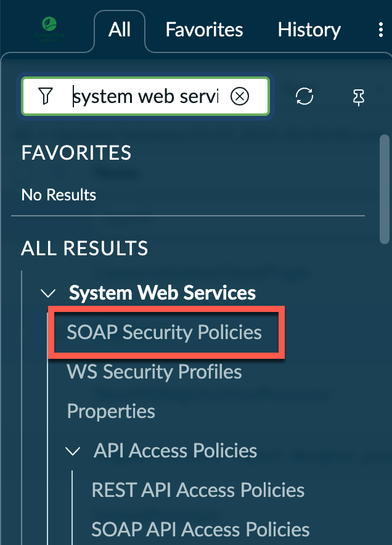Screen dimensions: 392x545
Task: Click the filter funnel icon
Action: (x=46, y=96)
